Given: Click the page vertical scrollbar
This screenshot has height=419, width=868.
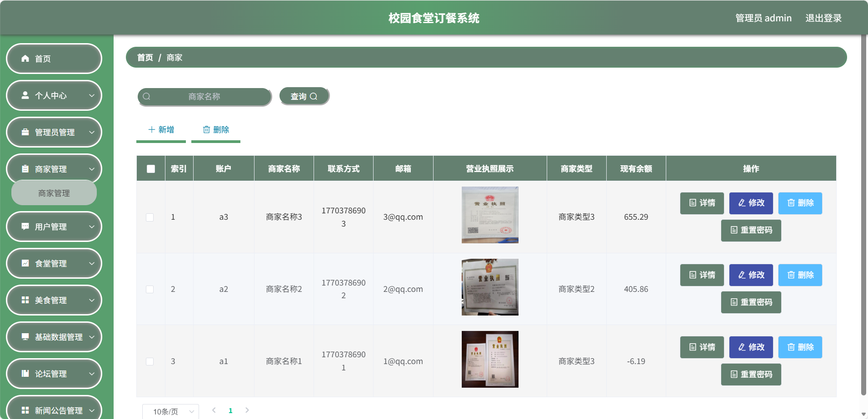Looking at the screenshot, I should click(864, 214).
